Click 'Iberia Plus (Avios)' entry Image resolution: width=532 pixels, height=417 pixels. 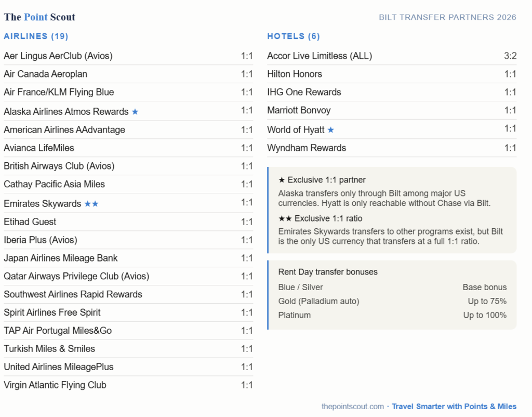coord(128,240)
